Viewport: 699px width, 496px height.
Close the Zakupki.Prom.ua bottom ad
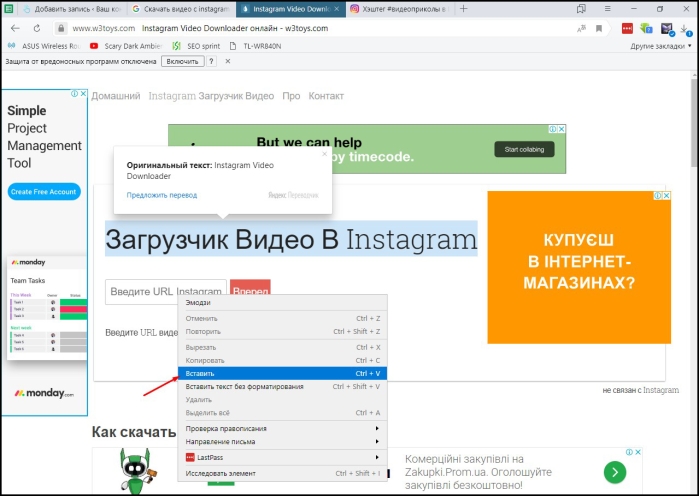point(638,452)
